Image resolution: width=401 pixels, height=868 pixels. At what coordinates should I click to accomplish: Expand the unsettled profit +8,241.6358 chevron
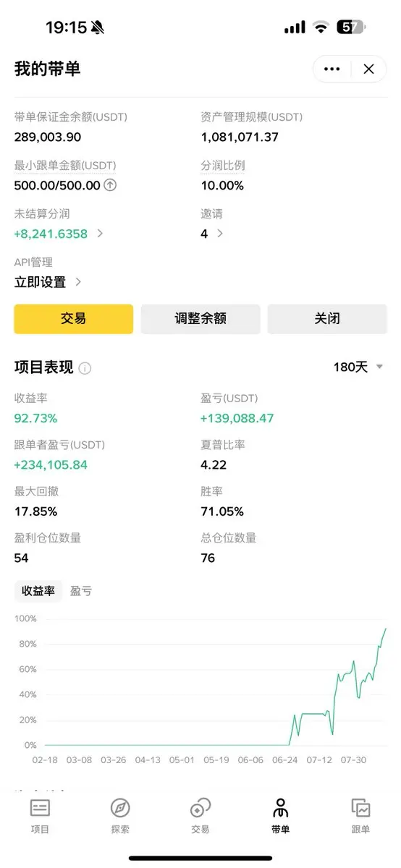pos(100,234)
